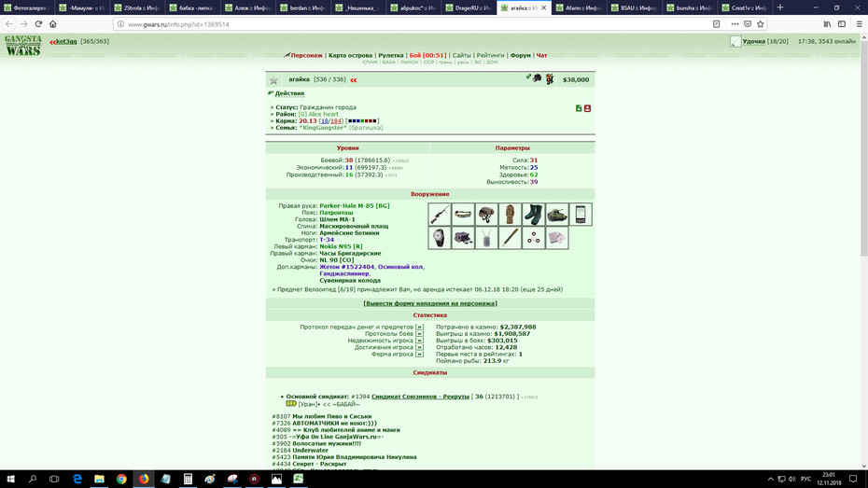868x488 pixels.
Task: Switch to the DragerRU browser tab
Action: tap(469, 7)
